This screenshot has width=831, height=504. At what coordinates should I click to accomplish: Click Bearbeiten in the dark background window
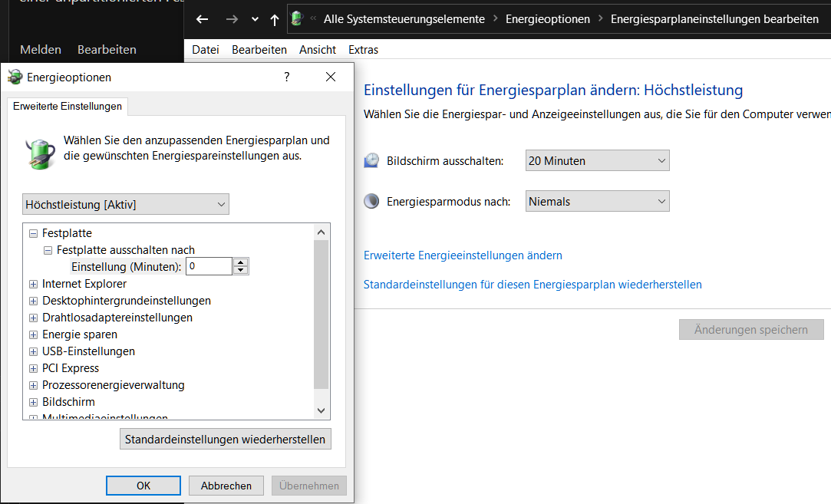pos(107,49)
